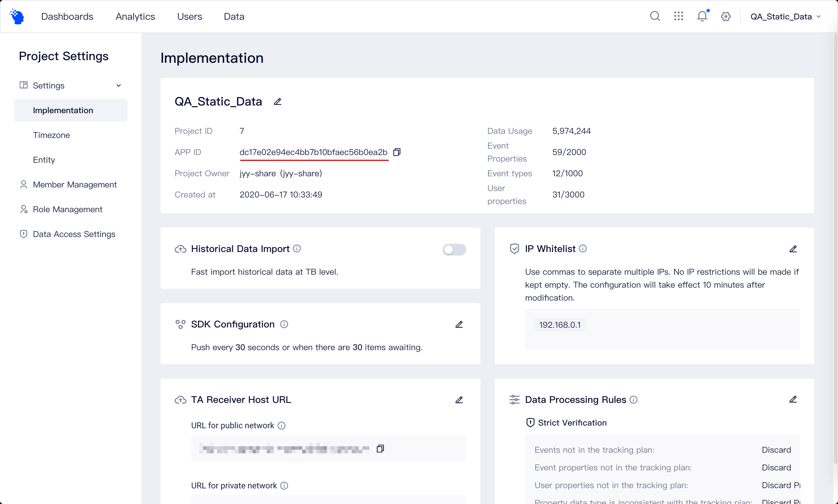
Task: Open the search panel
Action: [655, 16]
